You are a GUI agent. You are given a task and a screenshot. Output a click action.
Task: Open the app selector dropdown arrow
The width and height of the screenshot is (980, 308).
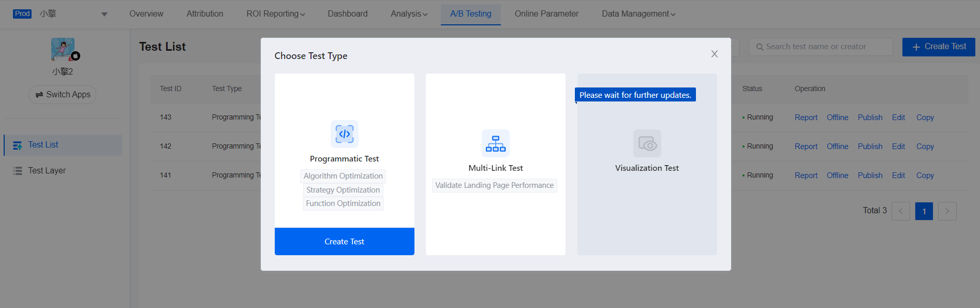(105, 14)
